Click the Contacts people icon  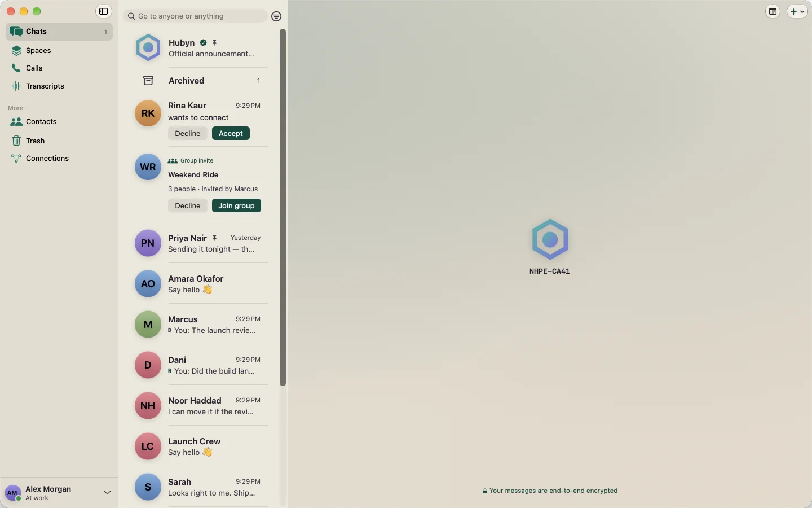coord(16,121)
